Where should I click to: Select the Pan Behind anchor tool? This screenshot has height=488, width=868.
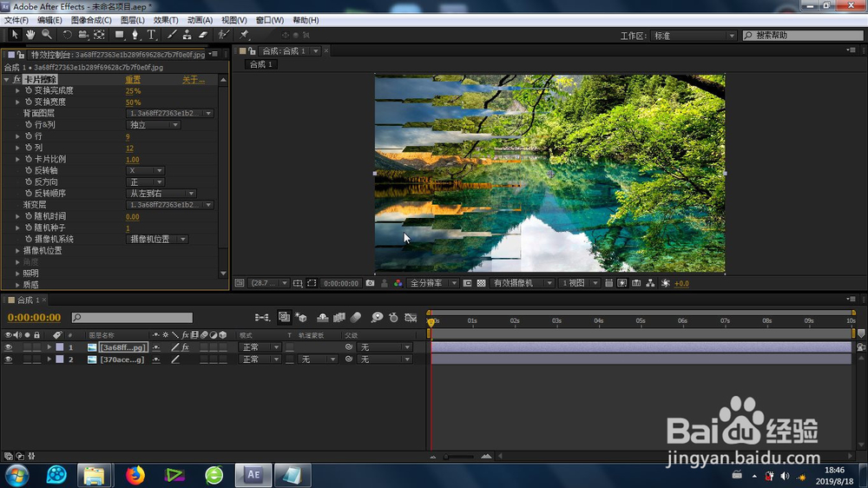point(99,35)
